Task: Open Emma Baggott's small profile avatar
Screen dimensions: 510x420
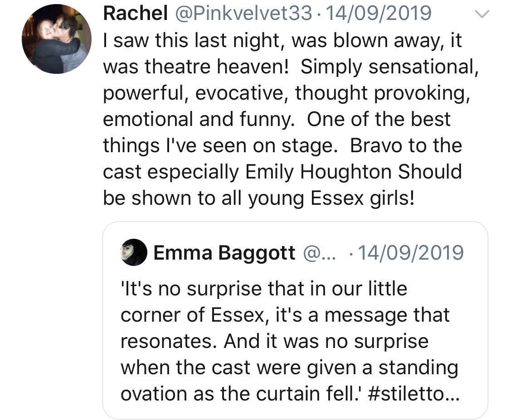Action: point(134,251)
